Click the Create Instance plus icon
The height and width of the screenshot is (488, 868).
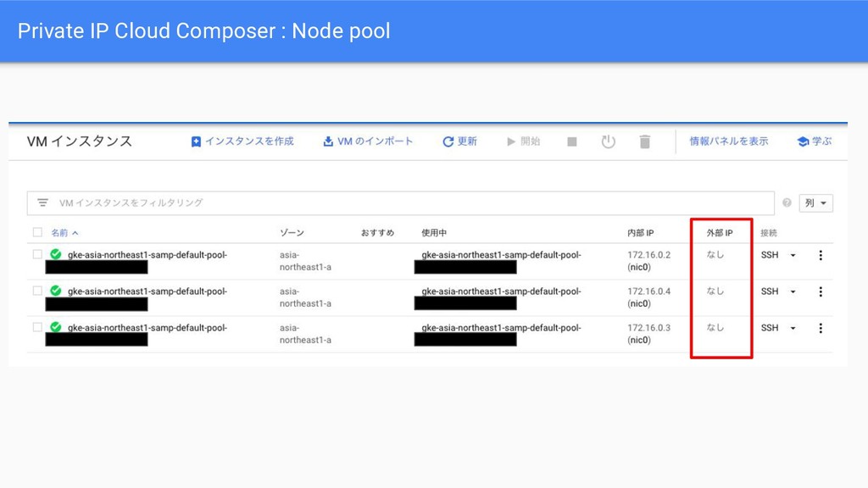(x=196, y=141)
